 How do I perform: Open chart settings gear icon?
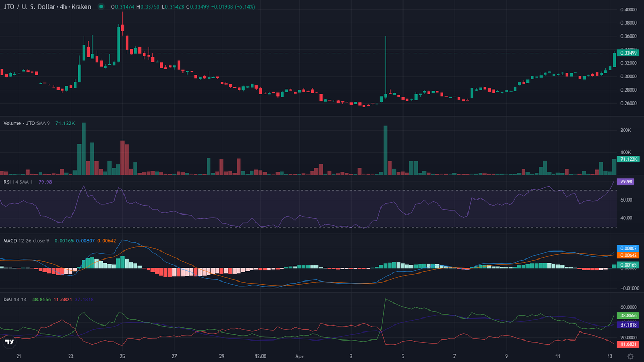tap(630, 356)
